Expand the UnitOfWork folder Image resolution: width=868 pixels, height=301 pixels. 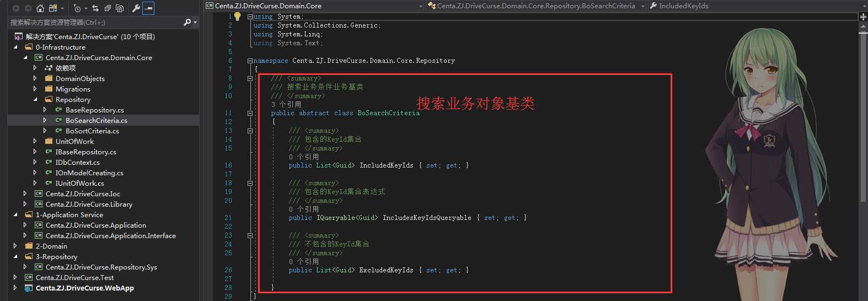point(35,141)
